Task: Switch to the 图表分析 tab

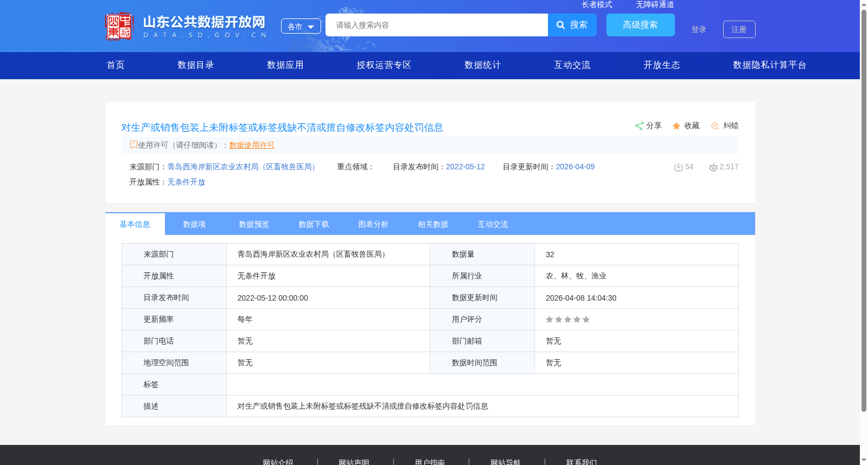Action: tap(374, 224)
